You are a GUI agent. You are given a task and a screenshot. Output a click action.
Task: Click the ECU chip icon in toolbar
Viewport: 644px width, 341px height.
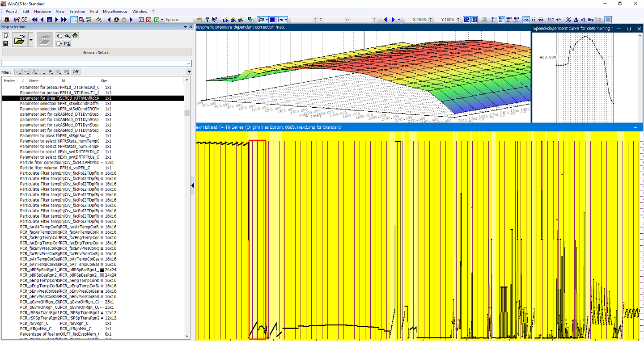(x=7, y=20)
